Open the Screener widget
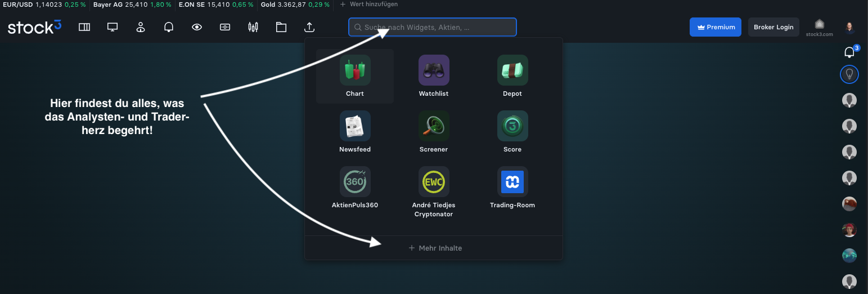 [x=434, y=132]
